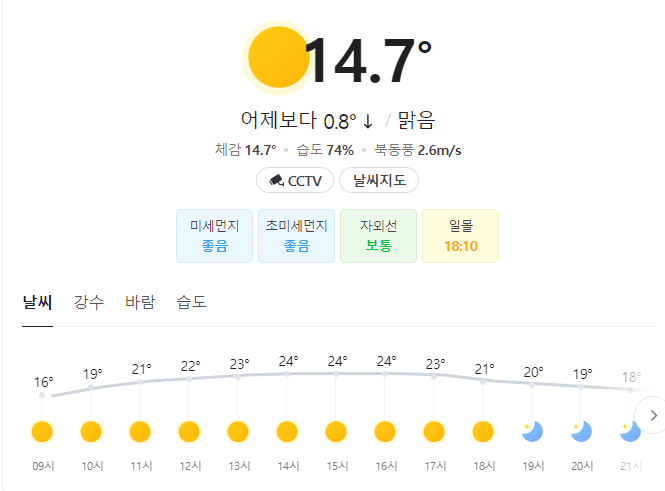Click the moon icon at 20시
The height and width of the screenshot is (491, 665).
[581, 432]
